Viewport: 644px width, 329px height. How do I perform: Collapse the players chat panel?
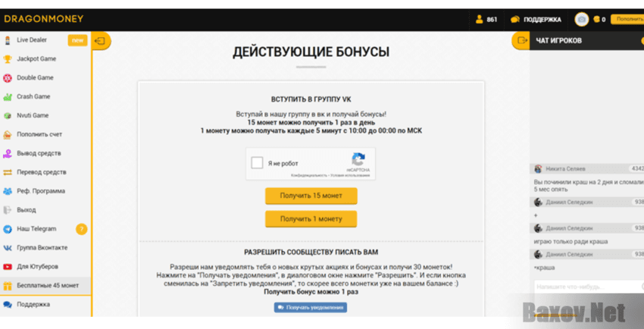(521, 40)
